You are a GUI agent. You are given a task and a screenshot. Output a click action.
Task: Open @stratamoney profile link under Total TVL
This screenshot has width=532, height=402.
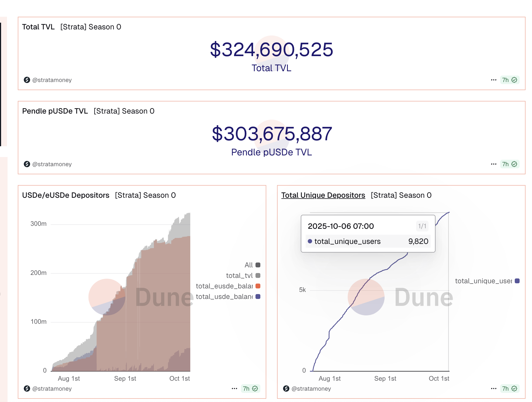(52, 80)
